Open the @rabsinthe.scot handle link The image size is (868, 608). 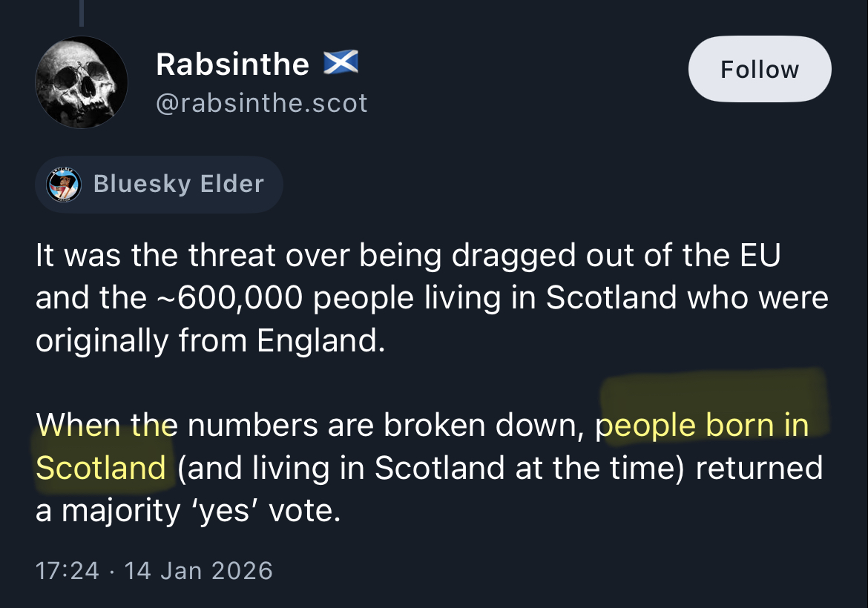tap(261, 103)
